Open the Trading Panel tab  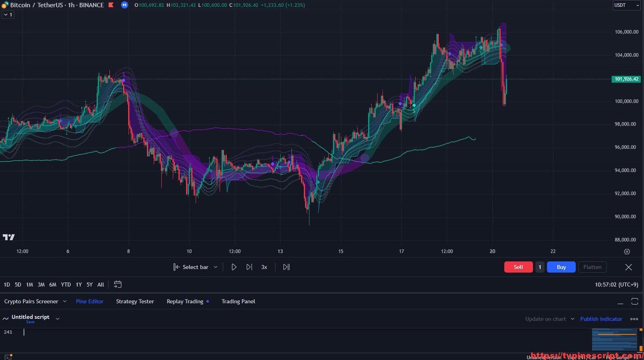(x=238, y=301)
